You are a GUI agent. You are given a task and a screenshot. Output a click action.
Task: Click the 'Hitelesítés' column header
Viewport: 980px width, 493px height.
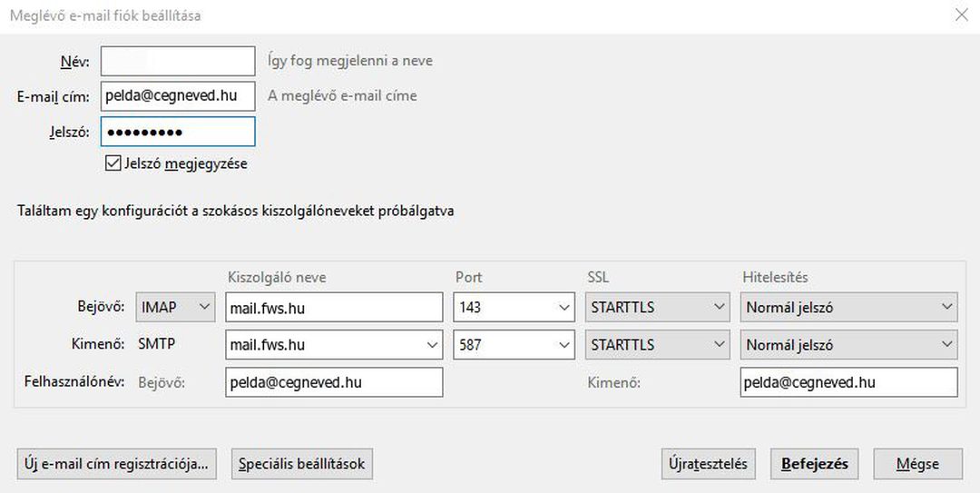775,277
